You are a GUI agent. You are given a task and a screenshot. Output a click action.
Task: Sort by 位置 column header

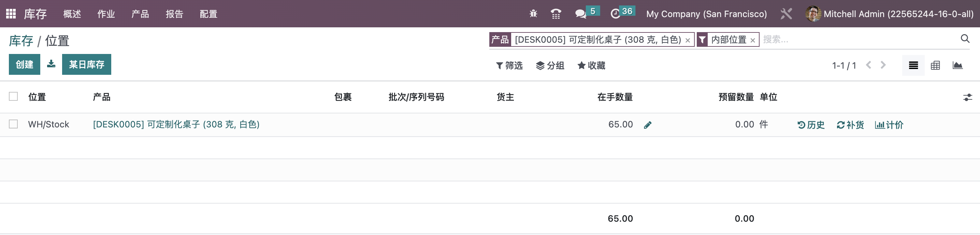[x=37, y=97]
